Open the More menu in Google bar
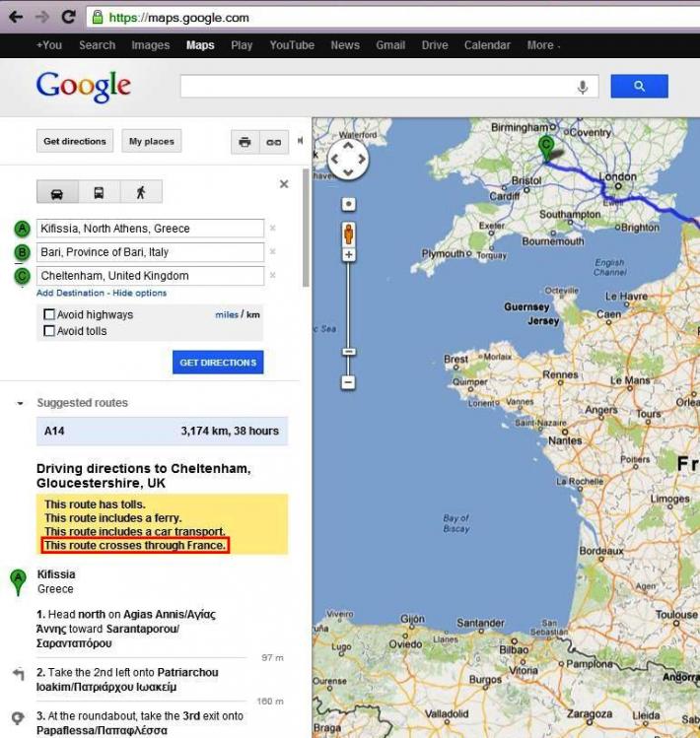700x738 pixels. tap(543, 45)
